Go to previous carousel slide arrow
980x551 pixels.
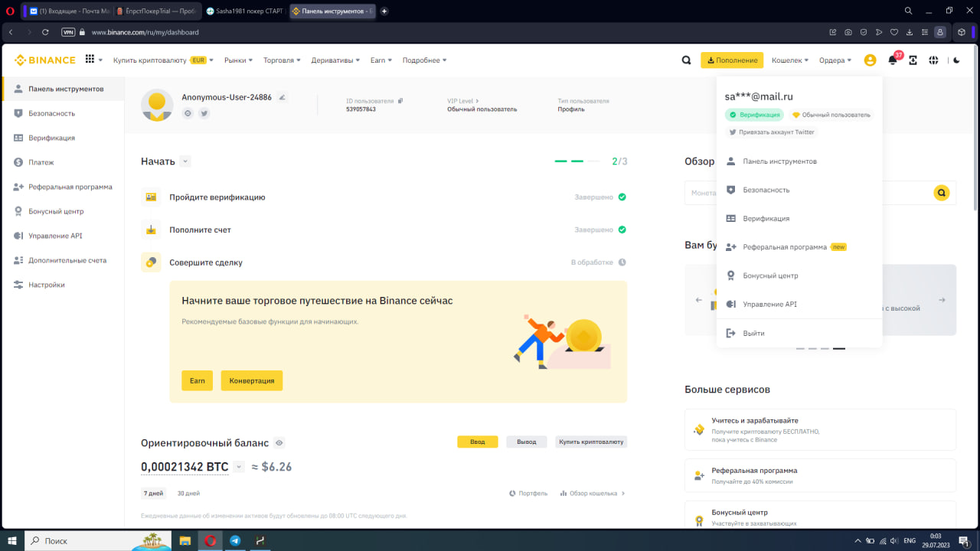coord(698,300)
